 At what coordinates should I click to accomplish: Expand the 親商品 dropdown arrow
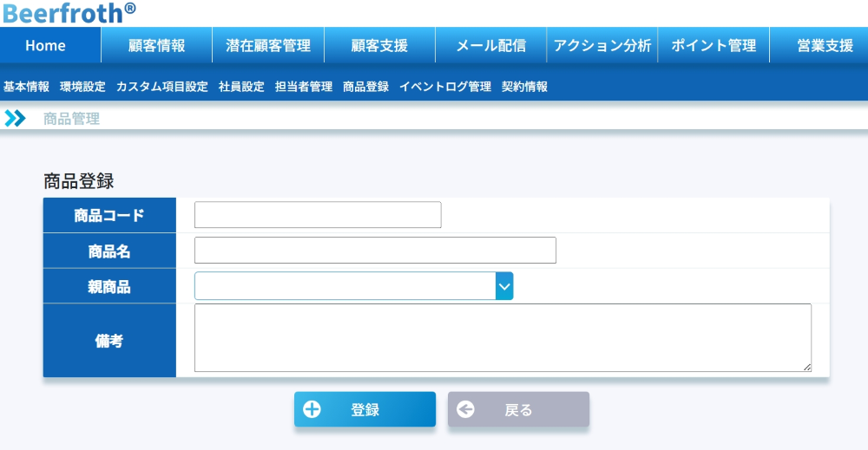coord(504,286)
